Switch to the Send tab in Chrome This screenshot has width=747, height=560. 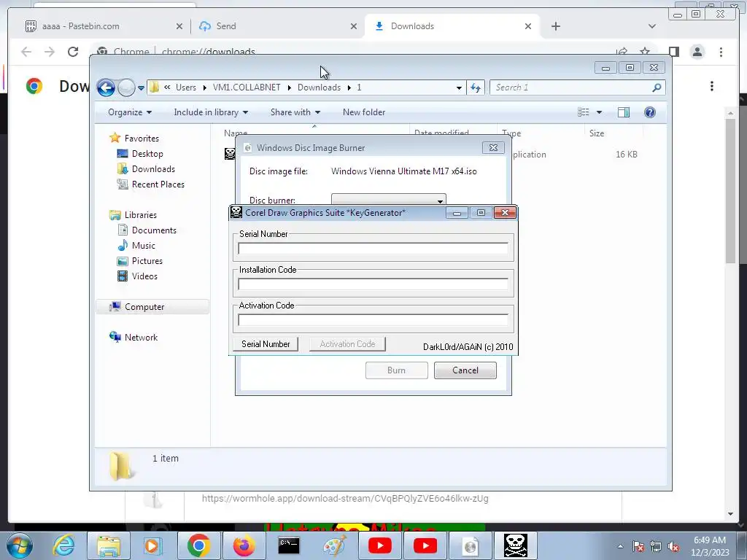pyautogui.click(x=278, y=26)
